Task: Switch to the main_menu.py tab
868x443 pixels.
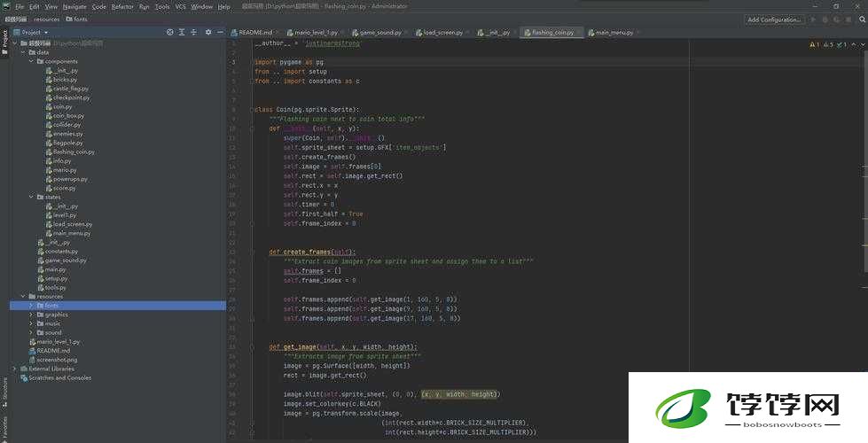Action: click(614, 33)
